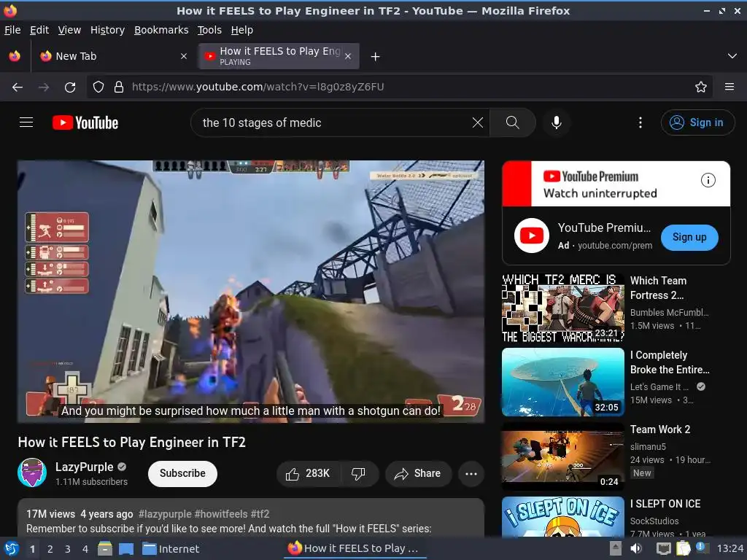Open the LazyPurple channel name link
747x560 pixels.
pyautogui.click(x=85, y=467)
